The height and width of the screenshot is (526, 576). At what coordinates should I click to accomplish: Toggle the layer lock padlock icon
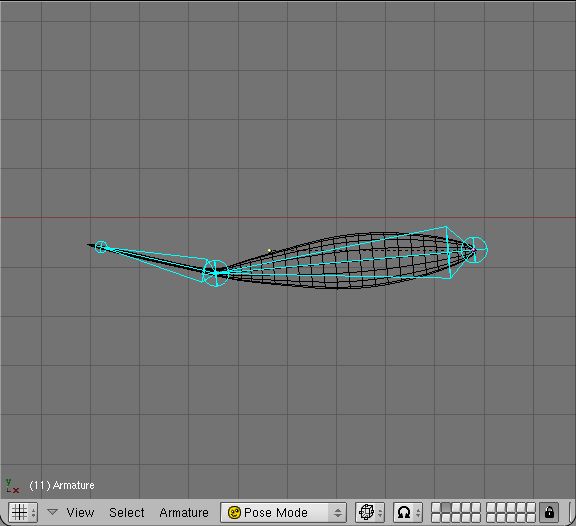click(549, 512)
